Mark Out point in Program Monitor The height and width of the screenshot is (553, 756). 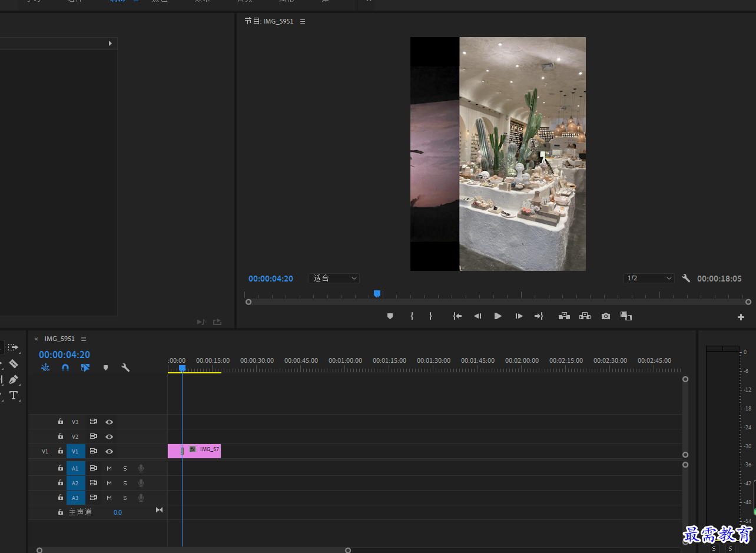point(430,316)
